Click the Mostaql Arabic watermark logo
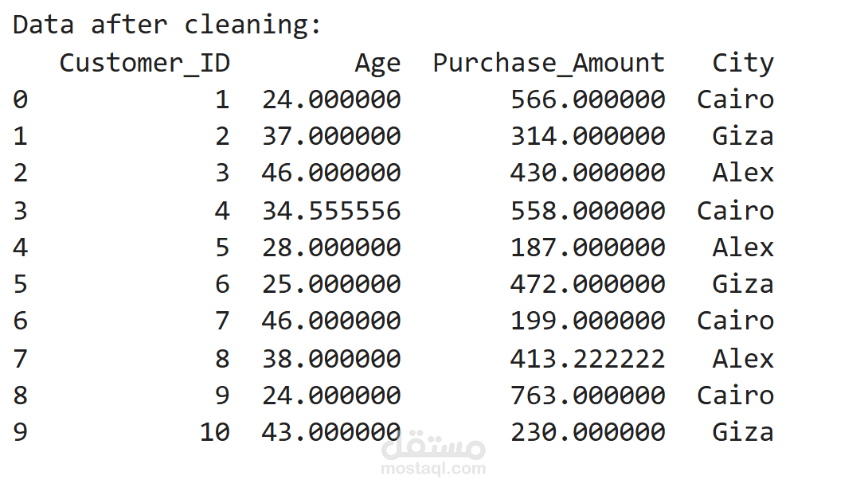Screen dimensions: 868x487 pyautogui.click(x=432, y=446)
